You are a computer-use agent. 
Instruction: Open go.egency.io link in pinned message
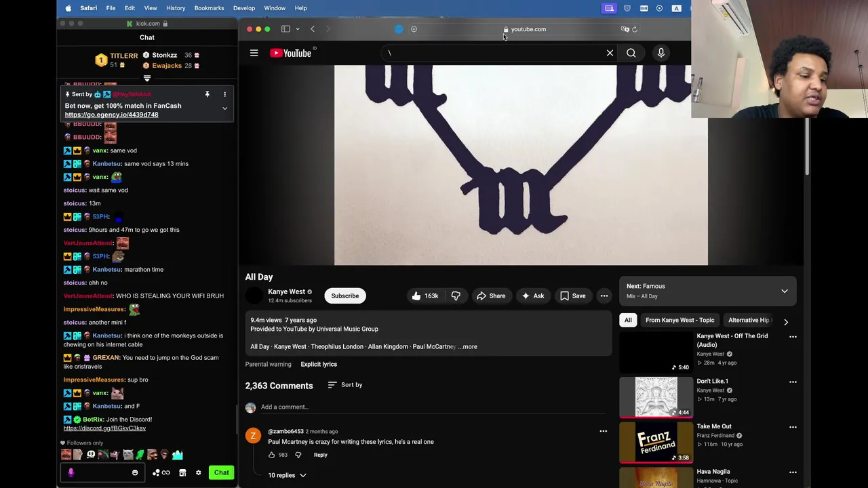pos(111,115)
